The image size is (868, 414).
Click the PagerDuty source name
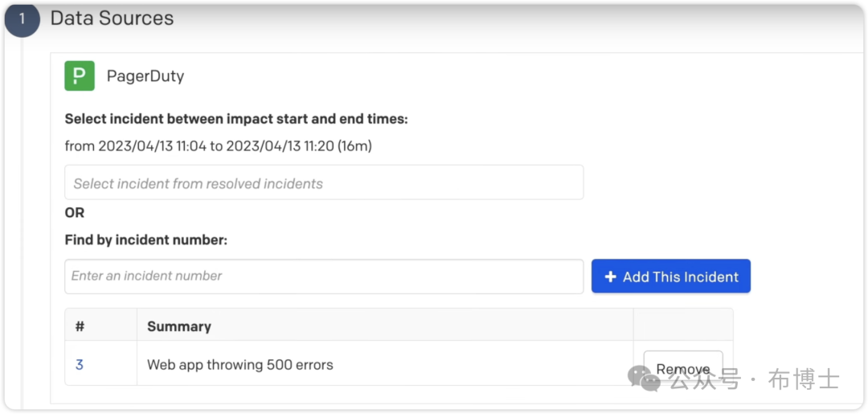(145, 76)
